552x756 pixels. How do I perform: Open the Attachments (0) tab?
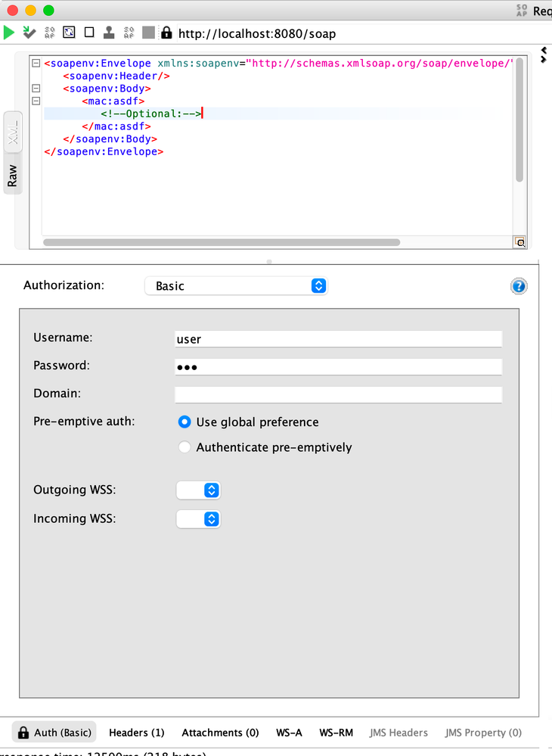click(x=220, y=733)
